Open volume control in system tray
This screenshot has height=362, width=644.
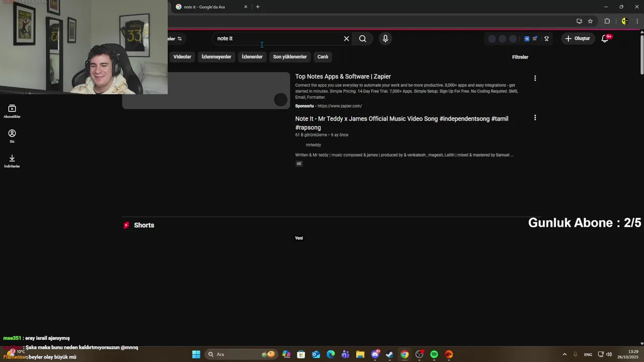click(609, 354)
